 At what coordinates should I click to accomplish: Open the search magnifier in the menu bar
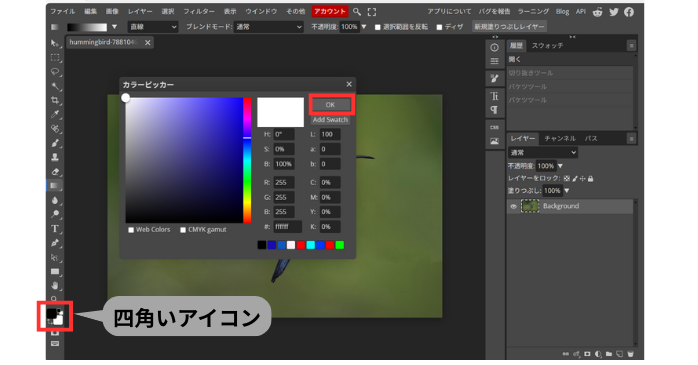[357, 12]
